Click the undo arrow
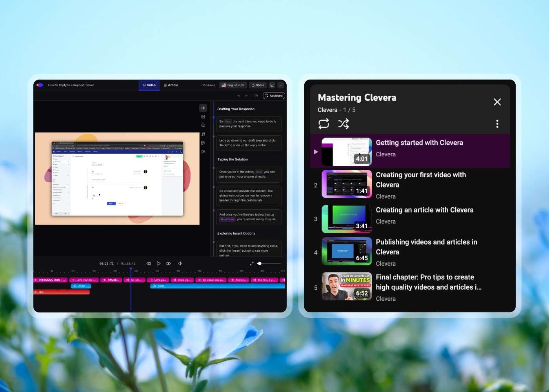Viewport: 549px width, 392px height. (x=239, y=96)
